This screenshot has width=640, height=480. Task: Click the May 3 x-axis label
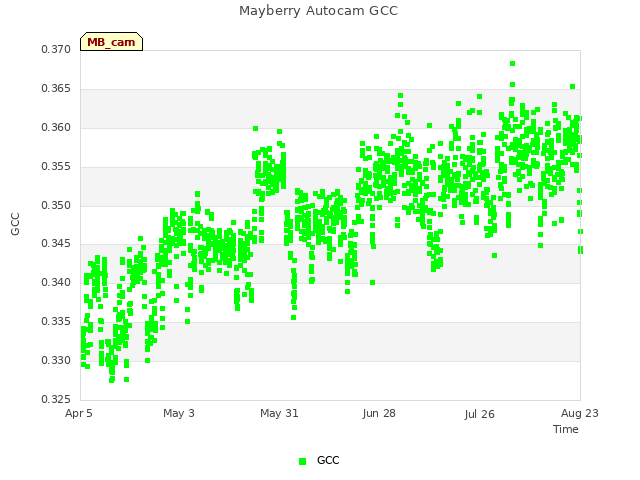pyautogui.click(x=179, y=413)
